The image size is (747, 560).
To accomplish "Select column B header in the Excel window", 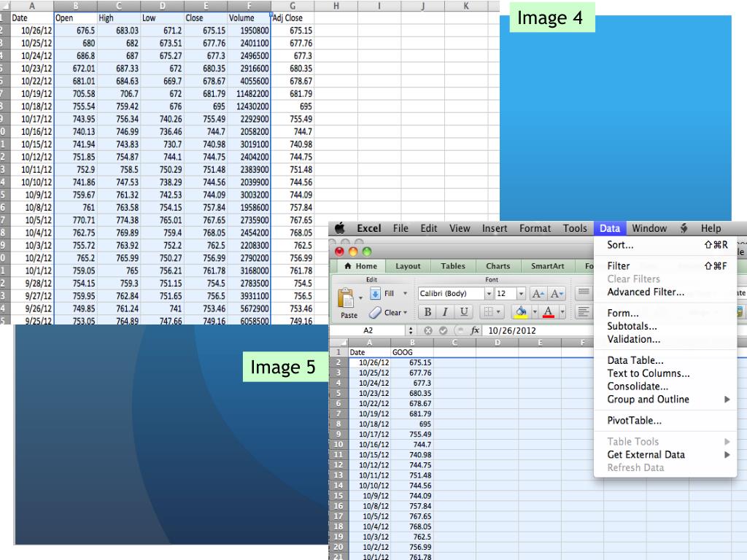I will click(x=411, y=343).
